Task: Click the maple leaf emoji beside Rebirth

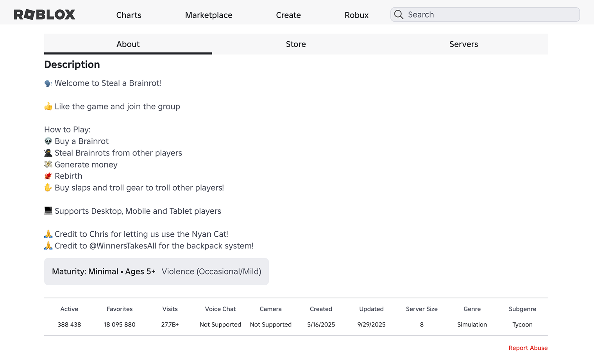Action: [48, 176]
